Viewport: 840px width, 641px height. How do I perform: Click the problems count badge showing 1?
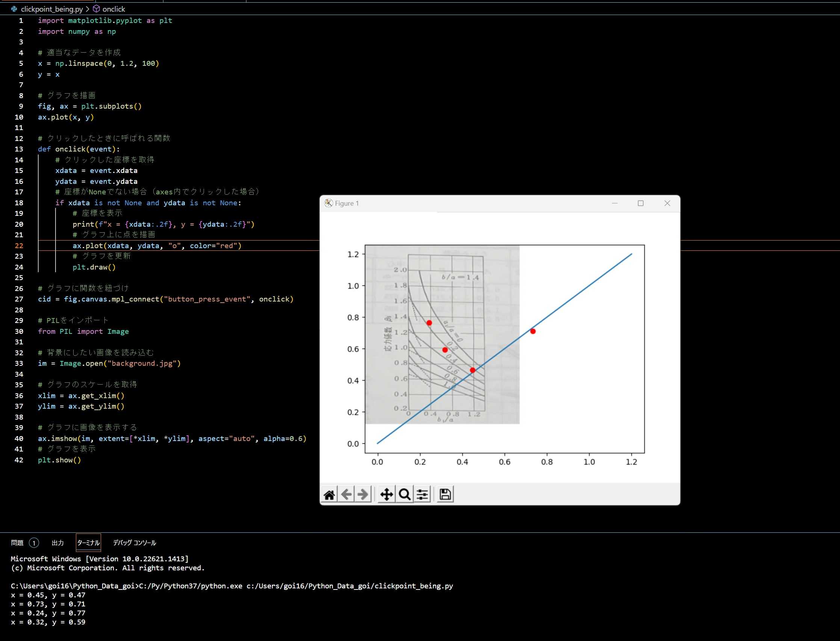click(34, 543)
